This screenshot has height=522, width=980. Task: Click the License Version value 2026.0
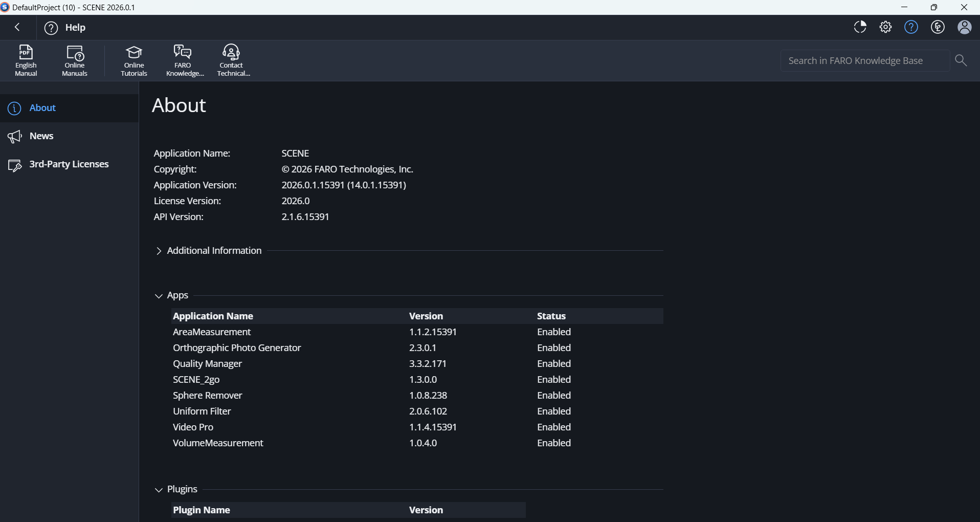click(x=296, y=201)
